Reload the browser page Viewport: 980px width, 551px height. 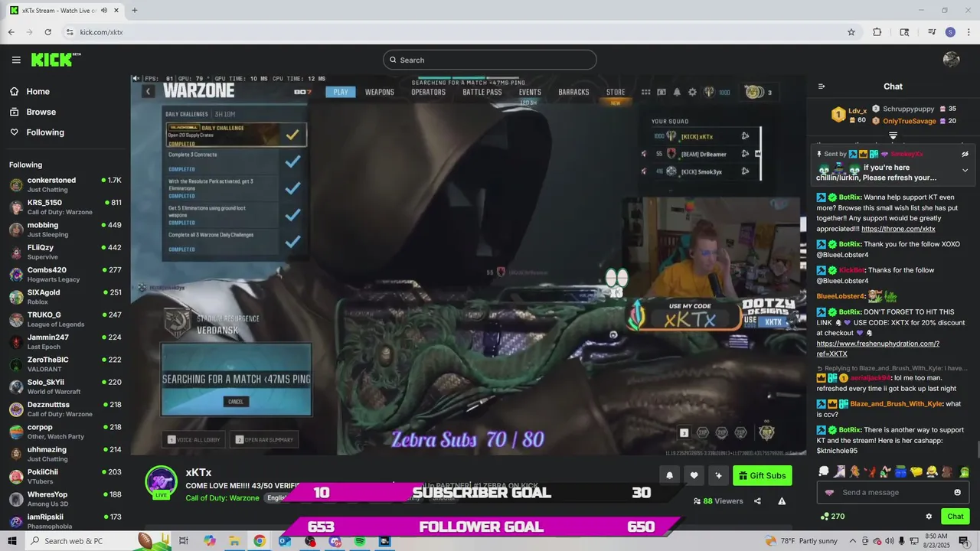click(47, 32)
